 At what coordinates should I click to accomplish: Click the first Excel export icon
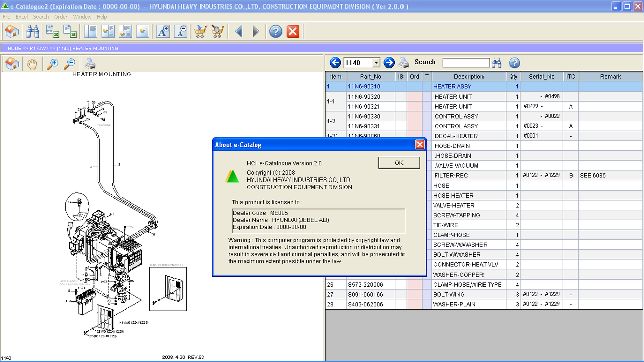53,31
